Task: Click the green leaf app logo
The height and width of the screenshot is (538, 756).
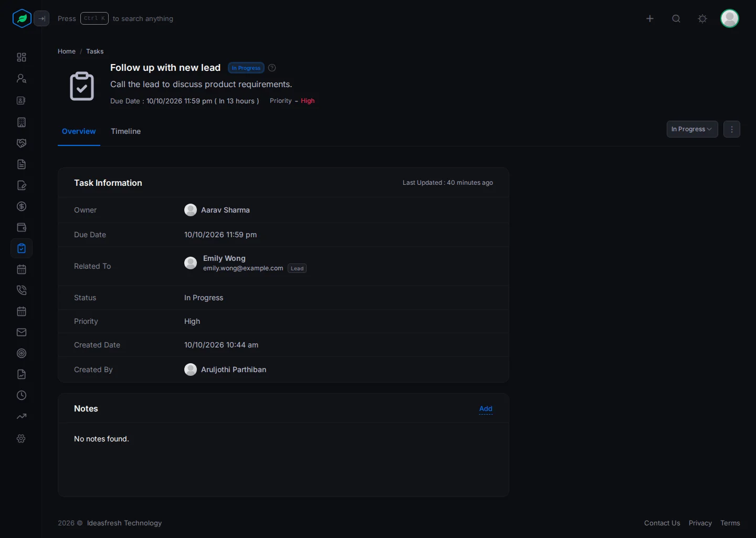Action: tap(22, 18)
